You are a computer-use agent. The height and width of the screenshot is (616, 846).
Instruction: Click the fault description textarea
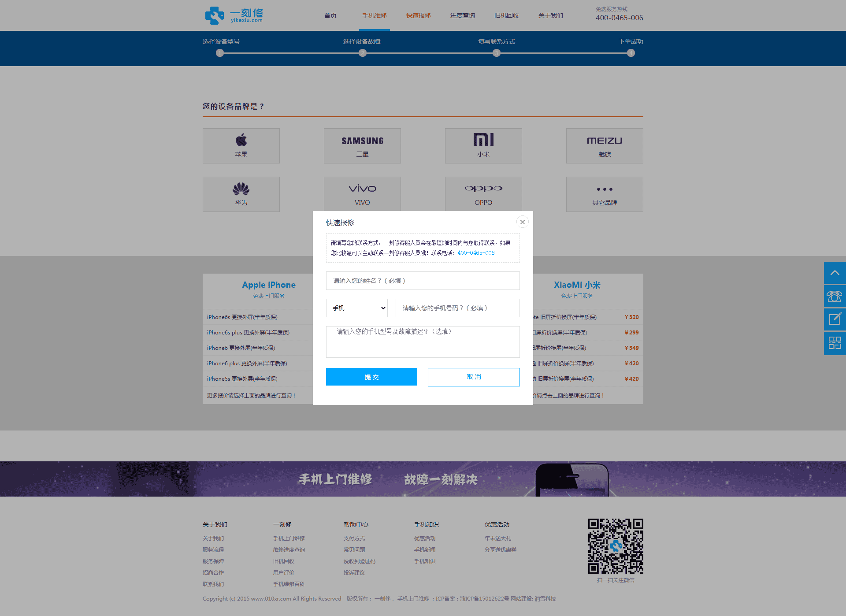click(423, 341)
